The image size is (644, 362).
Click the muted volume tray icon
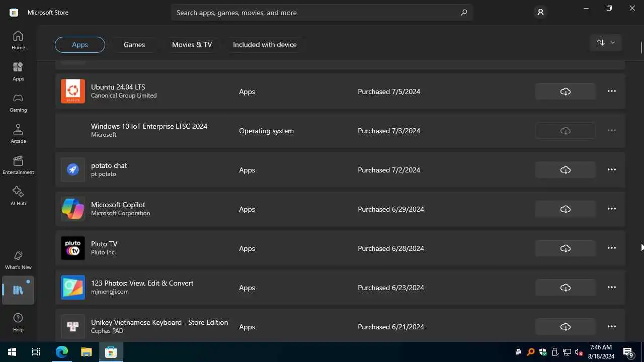click(579, 352)
